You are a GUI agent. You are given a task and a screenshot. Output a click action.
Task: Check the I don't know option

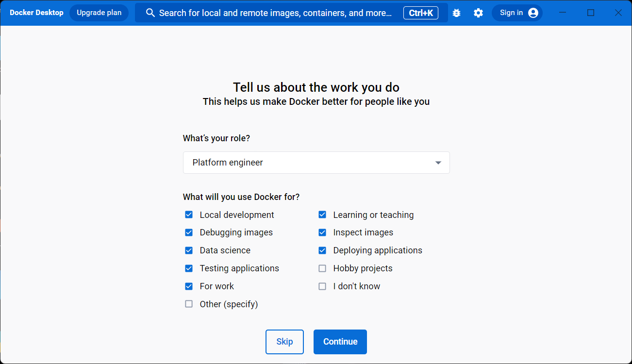tap(322, 286)
